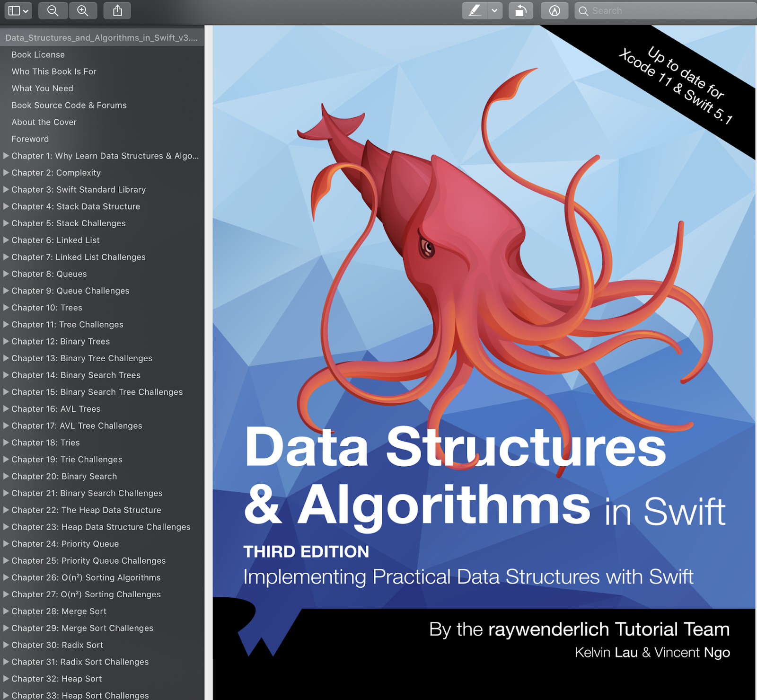Viewport: 757px width, 700px height.
Task: Rotate the page with the rotate icon
Action: 520,10
